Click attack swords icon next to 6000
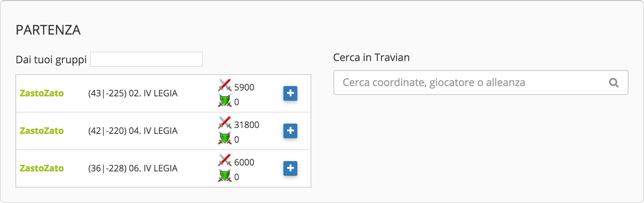Screen dimensions: 644x203 pos(224,160)
